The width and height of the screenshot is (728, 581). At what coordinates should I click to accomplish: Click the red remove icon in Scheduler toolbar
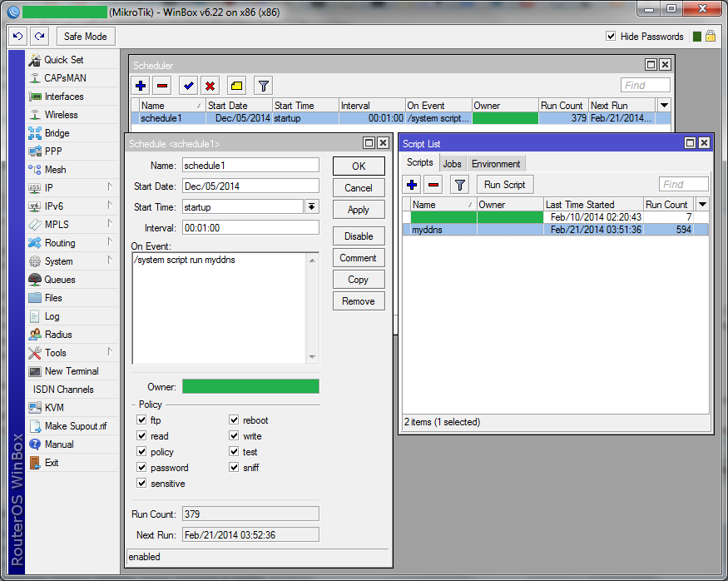point(162,86)
